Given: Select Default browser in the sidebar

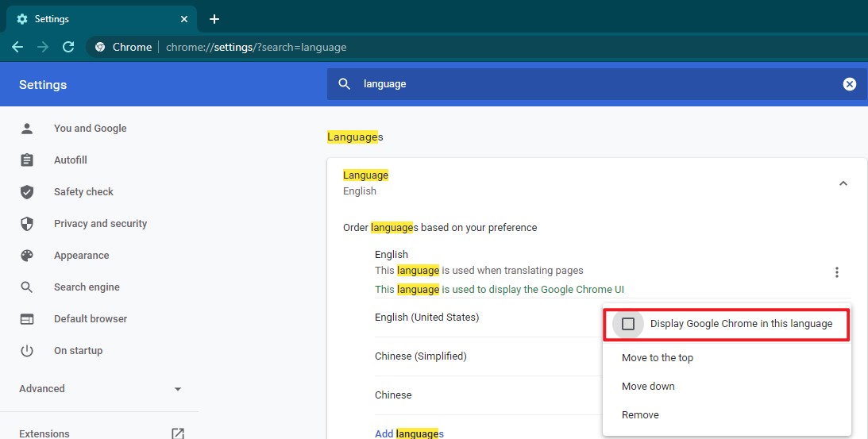Looking at the screenshot, I should point(91,319).
